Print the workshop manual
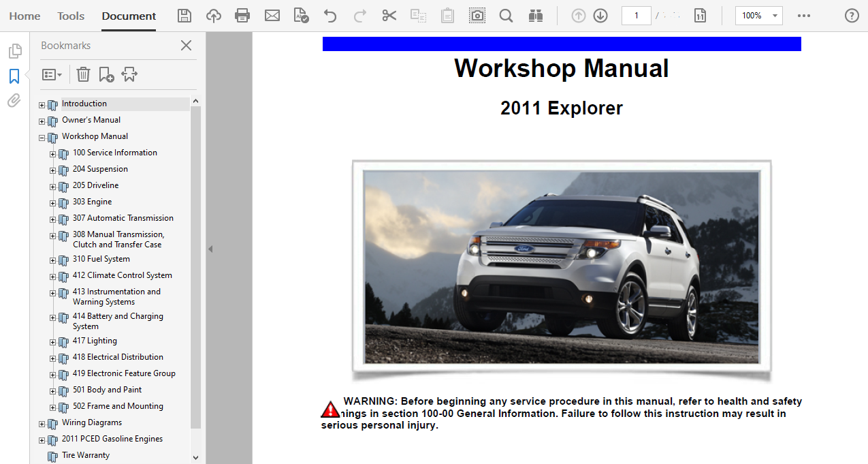The image size is (868, 464). tap(242, 15)
